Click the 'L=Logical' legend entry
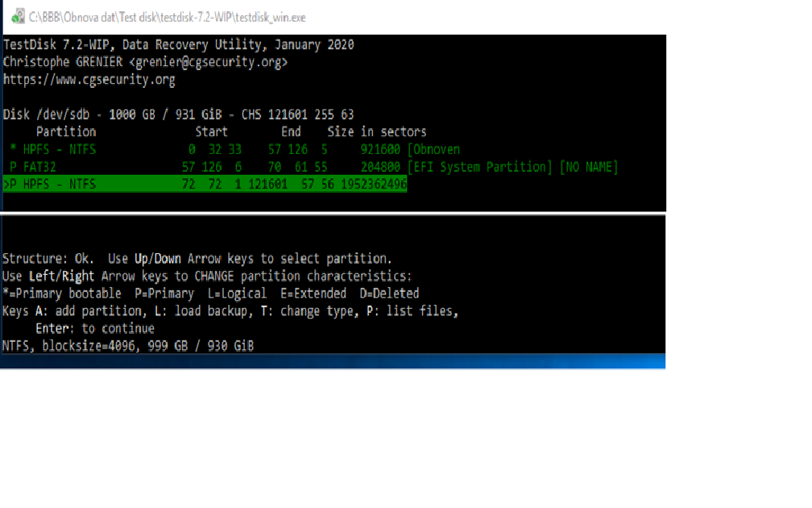The width and height of the screenshot is (812, 508). click(237, 294)
